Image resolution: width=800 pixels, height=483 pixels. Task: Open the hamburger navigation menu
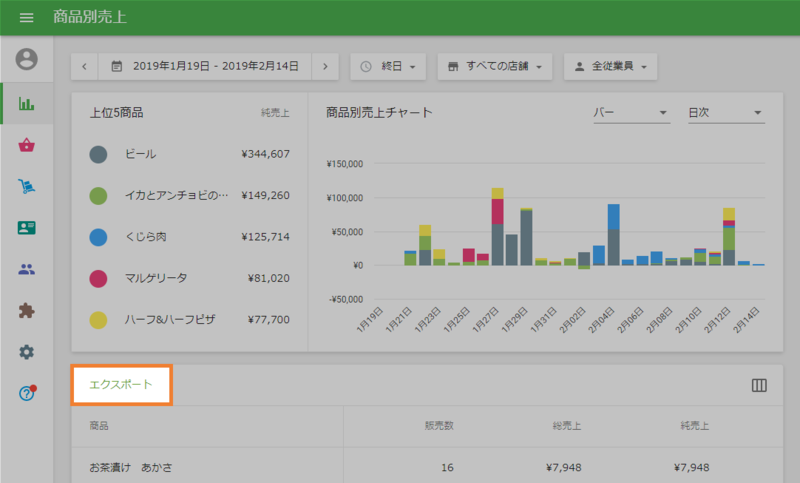27,18
